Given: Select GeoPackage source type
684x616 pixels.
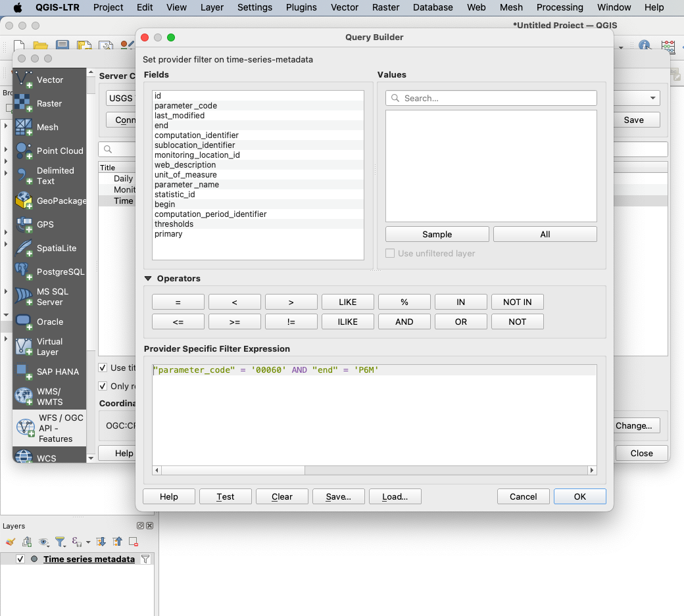Looking at the screenshot, I should [49, 201].
